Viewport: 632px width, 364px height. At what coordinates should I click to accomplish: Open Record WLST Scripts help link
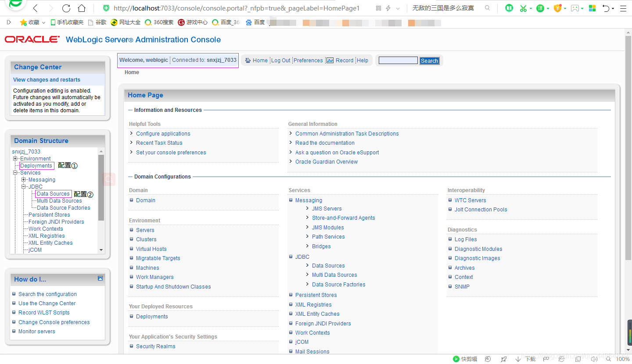point(44,313)
